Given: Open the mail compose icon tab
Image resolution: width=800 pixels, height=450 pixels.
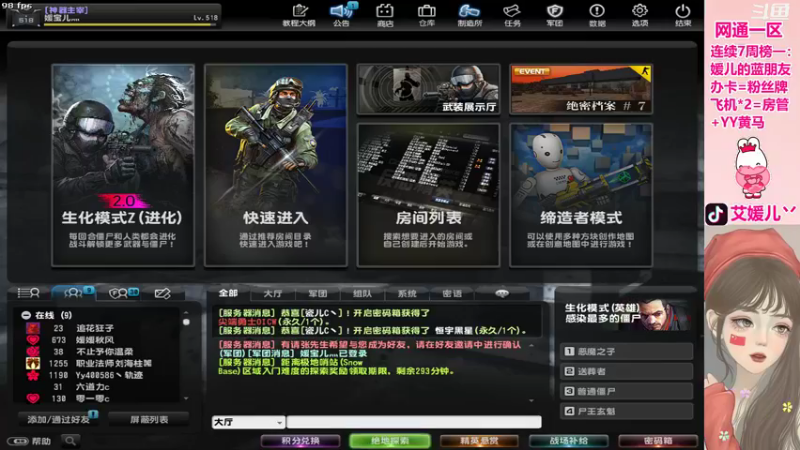Looking at the screenshot, I should 162,293.
